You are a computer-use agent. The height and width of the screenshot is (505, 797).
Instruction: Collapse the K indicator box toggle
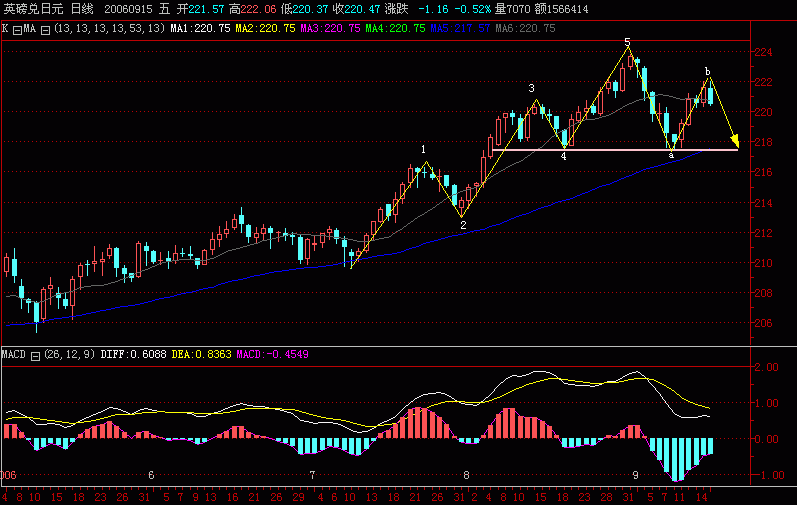point(17,30)
